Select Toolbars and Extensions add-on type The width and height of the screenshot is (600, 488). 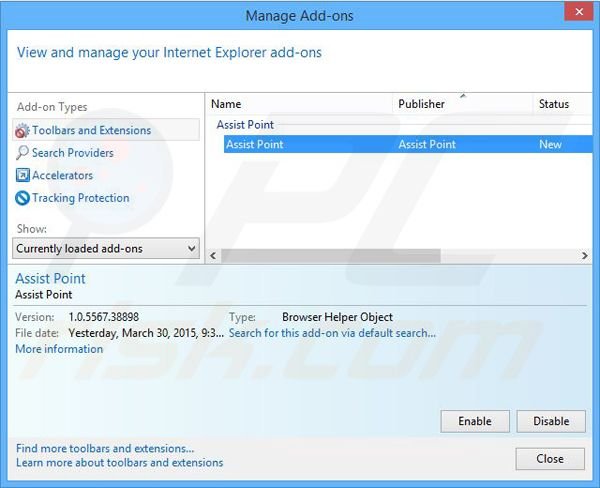coord(106,130)
